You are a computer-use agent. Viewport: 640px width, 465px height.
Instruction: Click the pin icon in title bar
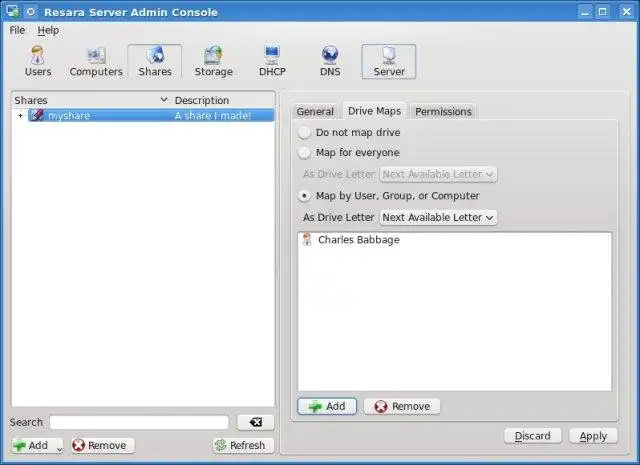pos(31,11)
